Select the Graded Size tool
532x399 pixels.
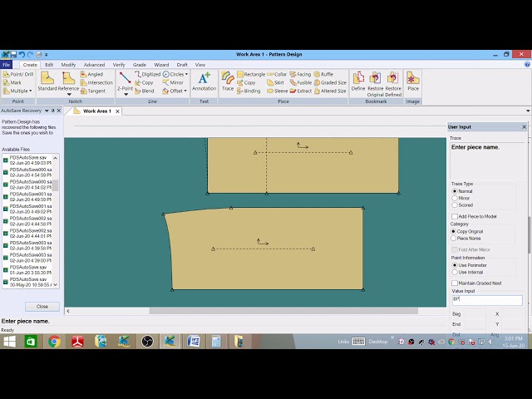click(x=330, y=82)
